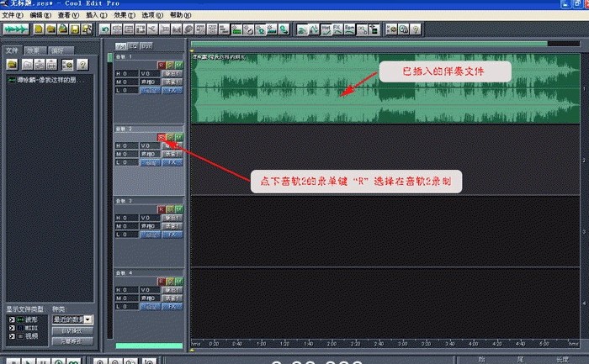Click the FX button on track 1
The height and width of the screenshot is (364, 589).
pyautogui.click(x=172, y=90)
